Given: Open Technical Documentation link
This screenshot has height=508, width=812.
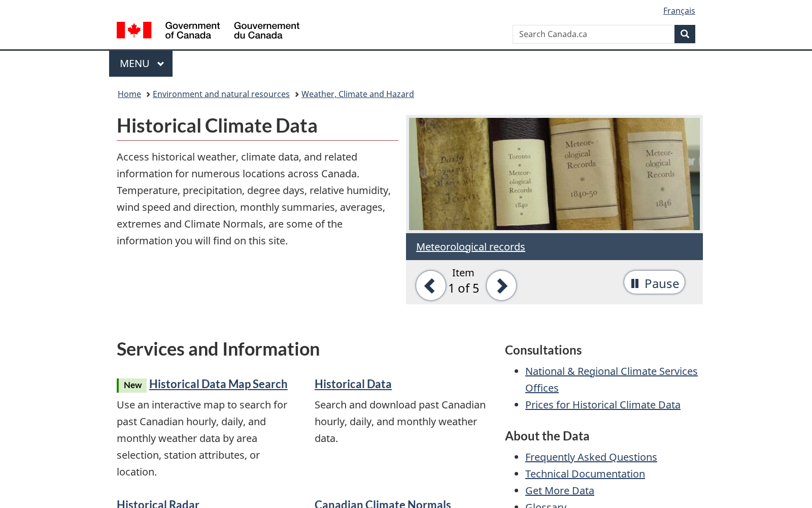Looking at the screenshot, I should [x=585, y=474].
